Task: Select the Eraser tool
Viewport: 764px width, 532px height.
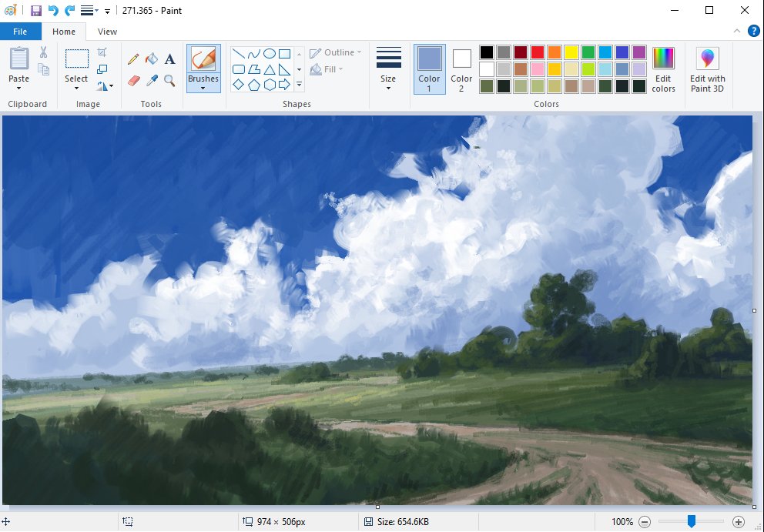Action: (x=133, y=80)
